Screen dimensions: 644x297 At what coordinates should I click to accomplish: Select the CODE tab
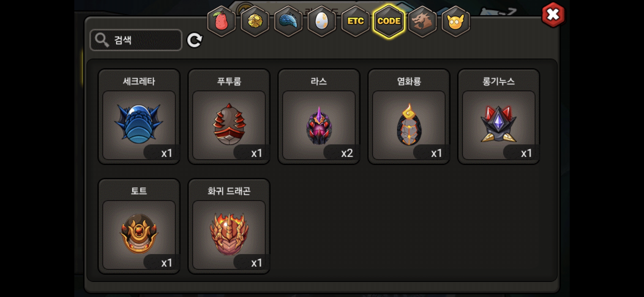pyautogui.click(x=389, y=21)
